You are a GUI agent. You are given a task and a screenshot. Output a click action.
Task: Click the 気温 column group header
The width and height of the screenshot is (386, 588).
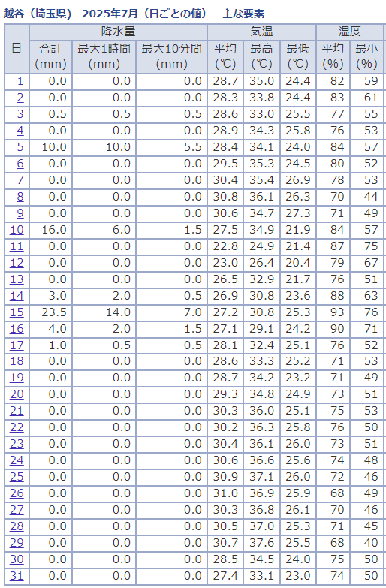tap(261, 32)
